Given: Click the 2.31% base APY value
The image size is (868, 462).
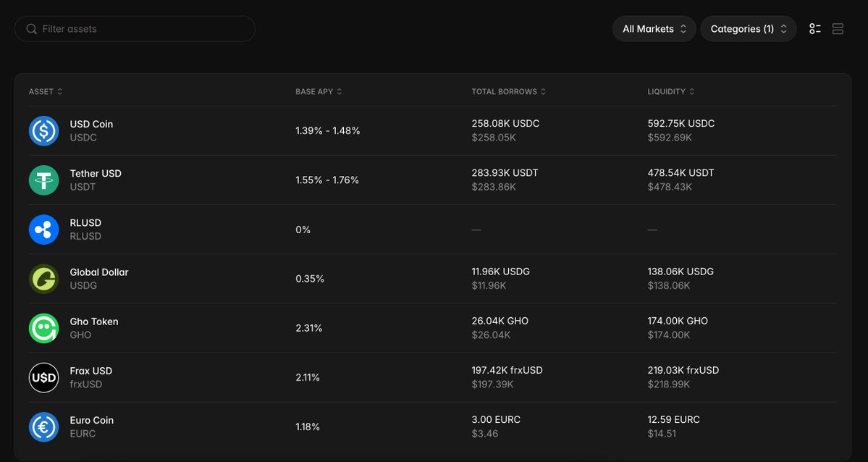Looking at the screenshot, I should (309, 328).
